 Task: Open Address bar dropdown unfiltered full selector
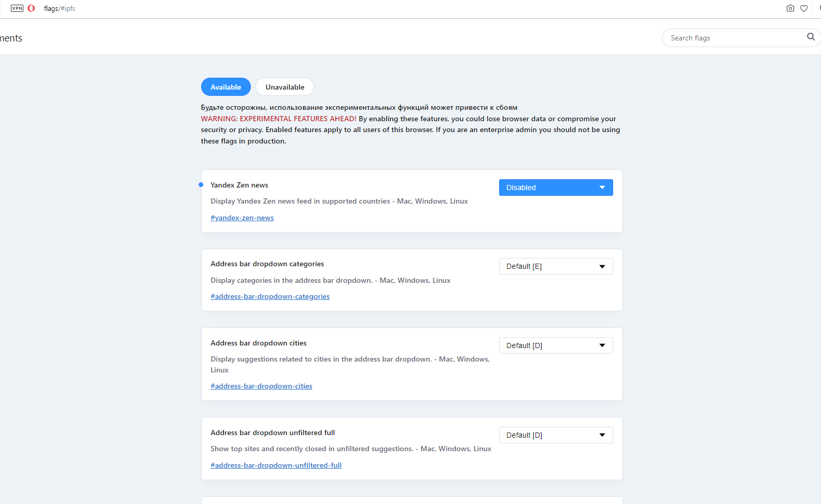(x=556, y=435)
